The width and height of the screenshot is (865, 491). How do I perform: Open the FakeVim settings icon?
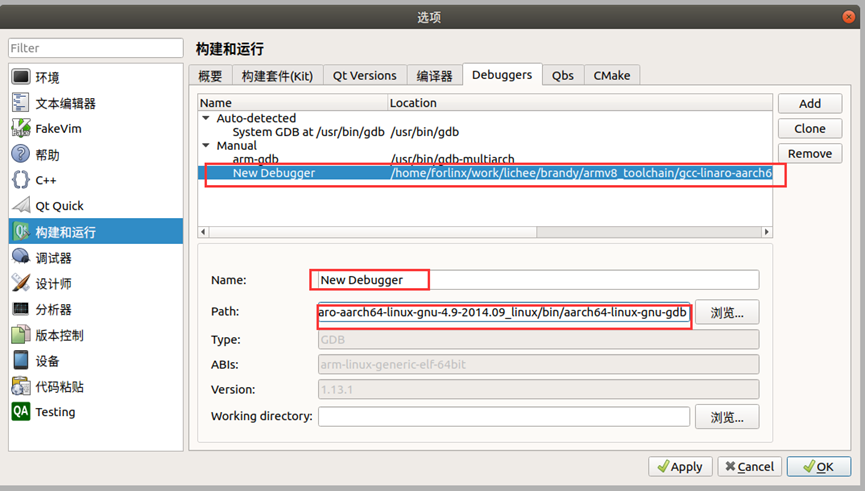tap(21, 128)
